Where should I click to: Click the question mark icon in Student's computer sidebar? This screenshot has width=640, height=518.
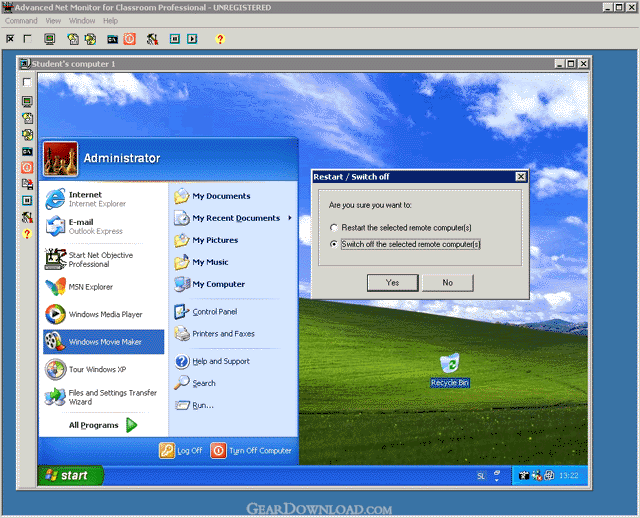click(x=27, y=234)
